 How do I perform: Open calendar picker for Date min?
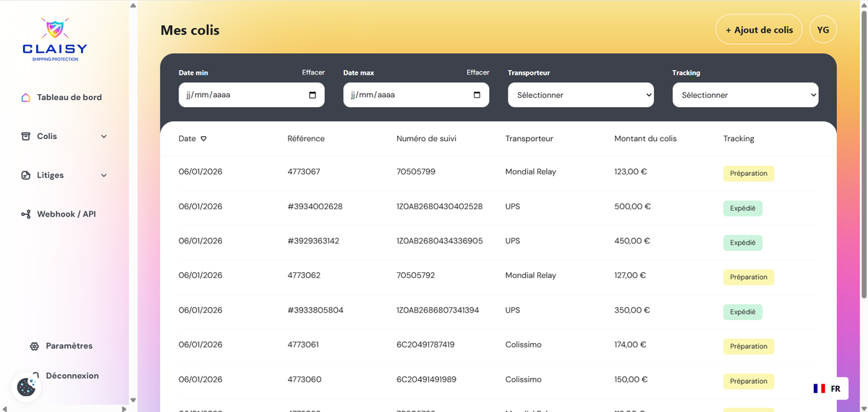coord(312,95)
